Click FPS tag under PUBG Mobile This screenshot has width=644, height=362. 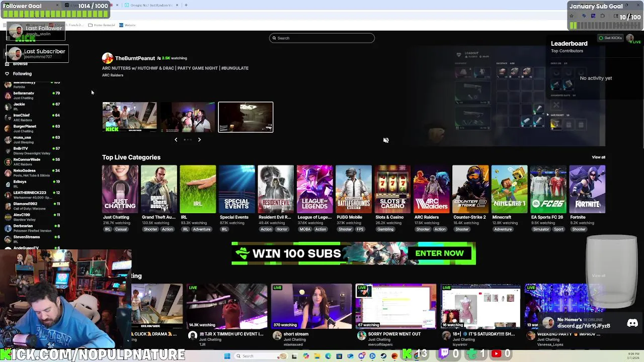click(360, 229)
